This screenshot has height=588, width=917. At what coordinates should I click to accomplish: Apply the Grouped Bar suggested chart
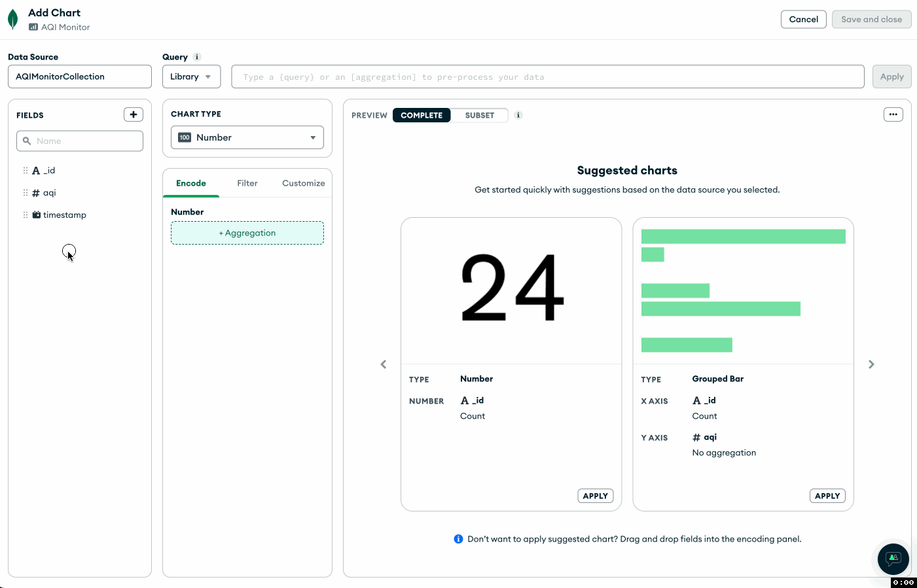(x=827, y=496)
